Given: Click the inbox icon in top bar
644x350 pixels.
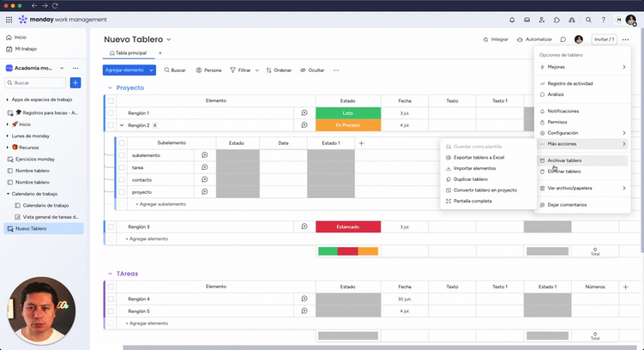Looking at the screenshot, I should pos(527,19).
